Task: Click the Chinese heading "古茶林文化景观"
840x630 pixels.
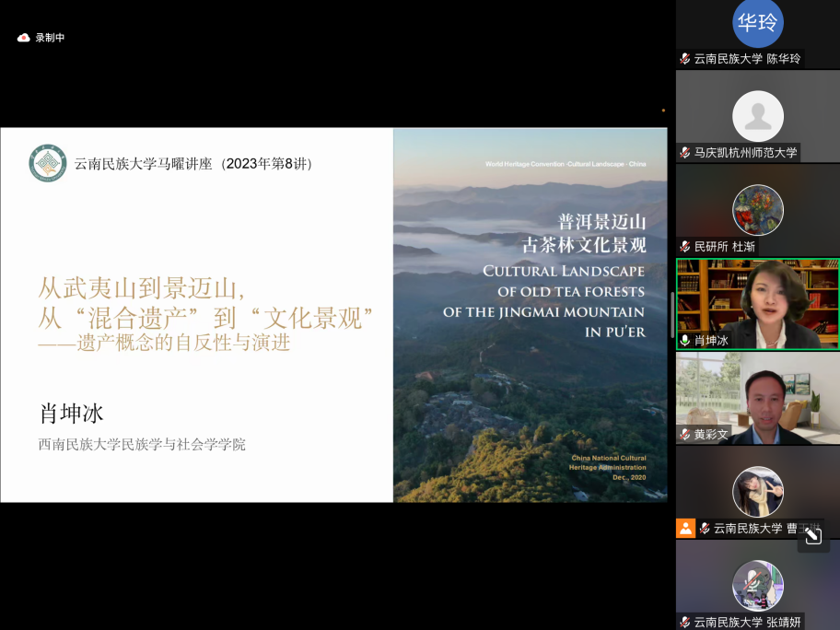Action: pos(584,245)
